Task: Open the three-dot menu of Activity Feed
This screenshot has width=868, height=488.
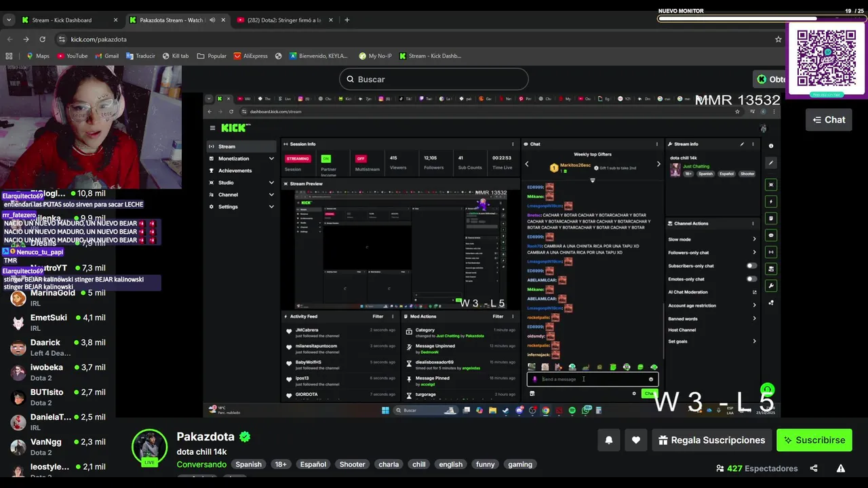Action: tap(393, 316)
